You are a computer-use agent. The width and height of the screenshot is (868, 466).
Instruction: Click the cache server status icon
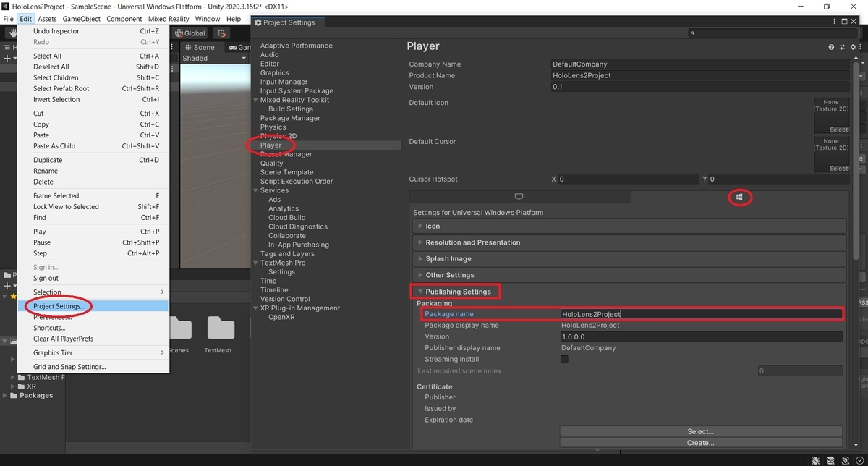coord(830,459)
